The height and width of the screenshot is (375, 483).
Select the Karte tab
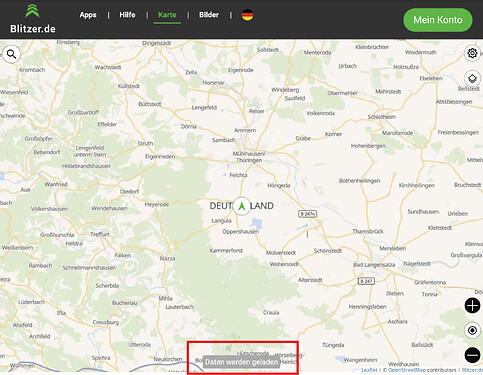coord(167,15)
